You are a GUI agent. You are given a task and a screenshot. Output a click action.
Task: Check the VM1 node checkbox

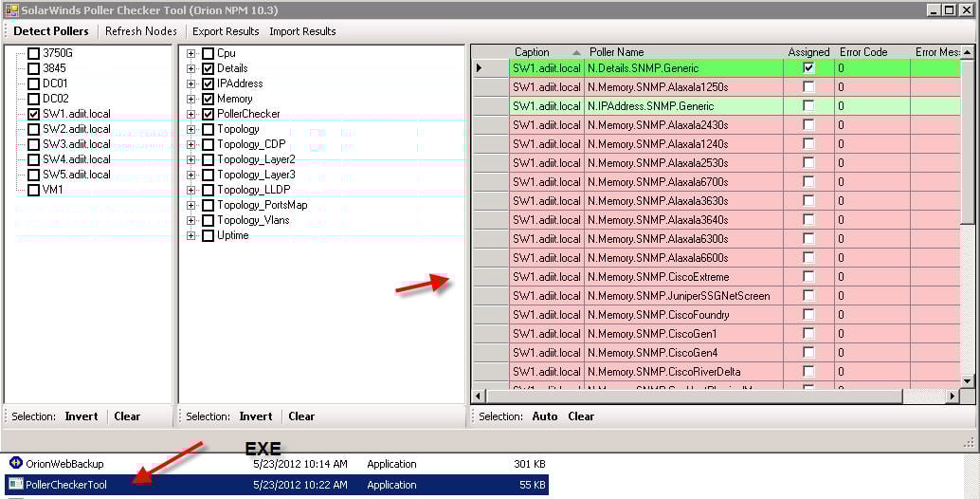pos(34,190)
